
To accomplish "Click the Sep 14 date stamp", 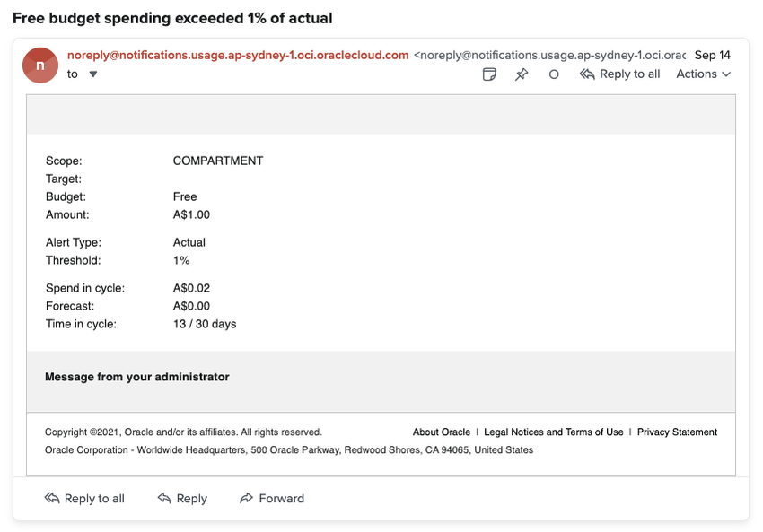I will coord(713,55).
